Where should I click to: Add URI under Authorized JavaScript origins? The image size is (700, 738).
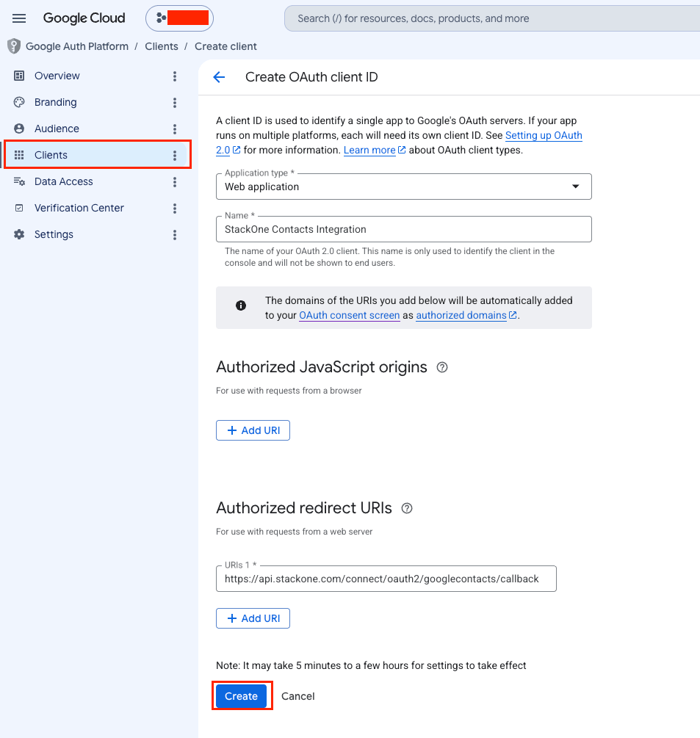253,430
